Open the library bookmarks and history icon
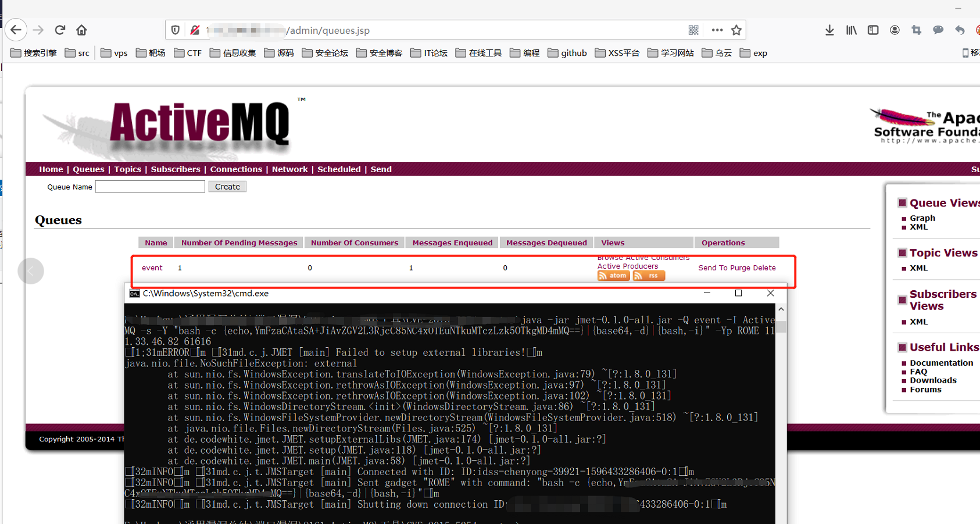The image size is (980, 524). [x=852, y=30]
